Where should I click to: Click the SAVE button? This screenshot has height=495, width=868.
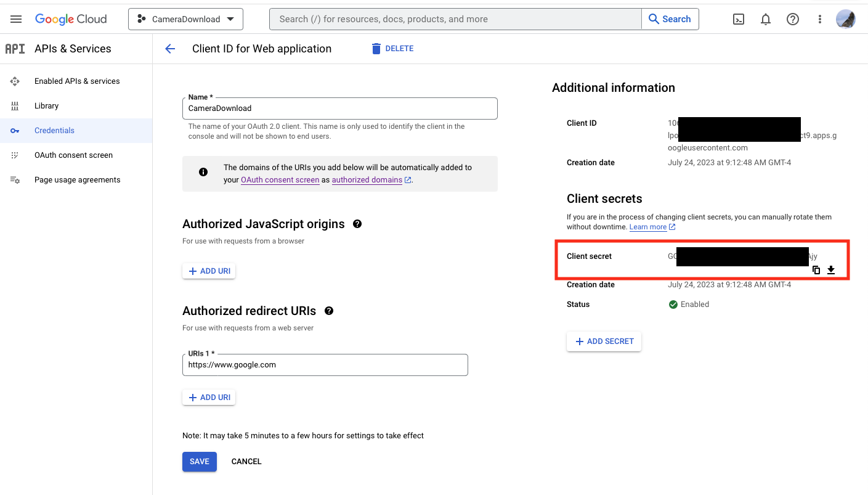(x=199, y=462)
